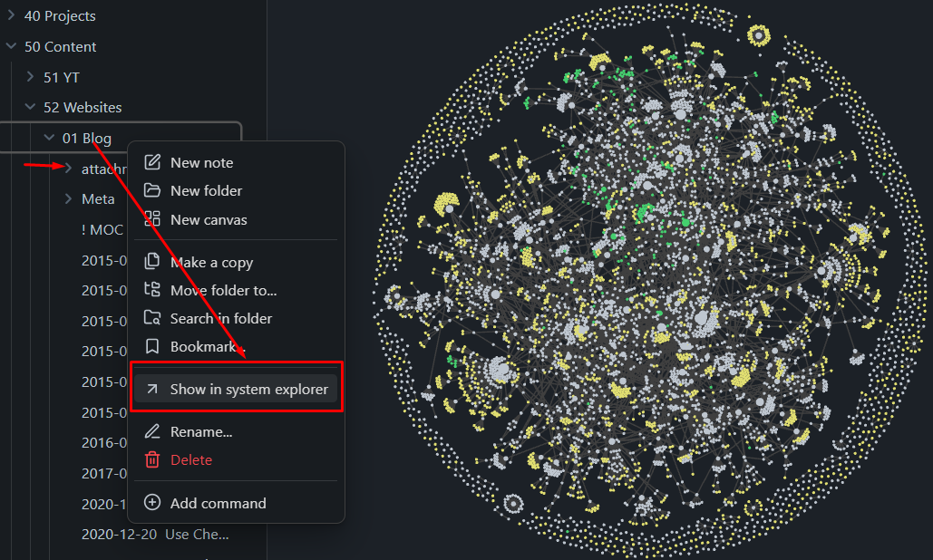Click the New note pencil icon
933x560 pixels.
pyautogui.click(x=152, y=161)
